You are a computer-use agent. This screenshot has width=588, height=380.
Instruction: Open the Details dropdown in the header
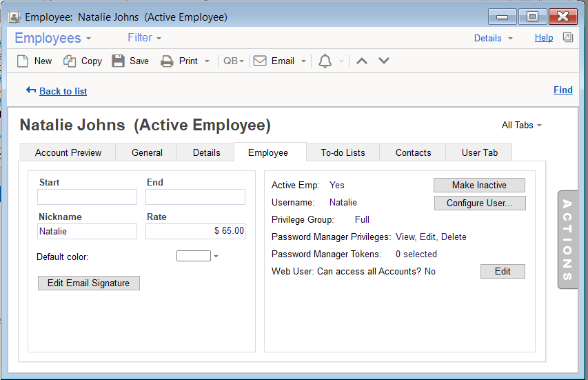pyautogui.click(x=493, y=38)
